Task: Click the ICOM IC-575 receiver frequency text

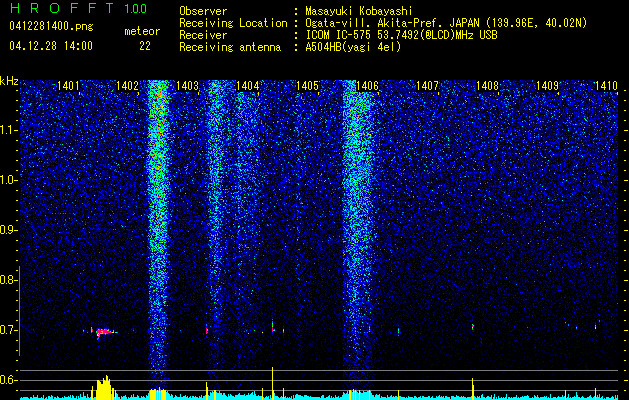Action: (x=401, y=35)
